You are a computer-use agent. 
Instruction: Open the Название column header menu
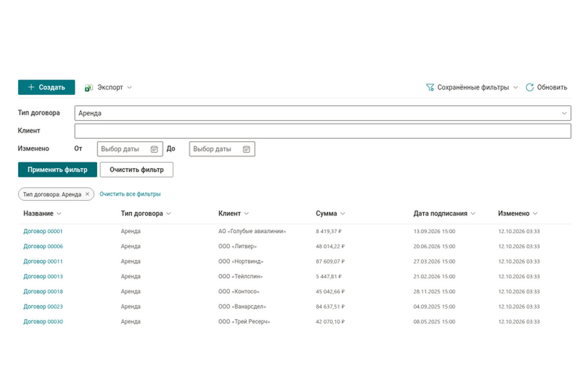point(59,214)
